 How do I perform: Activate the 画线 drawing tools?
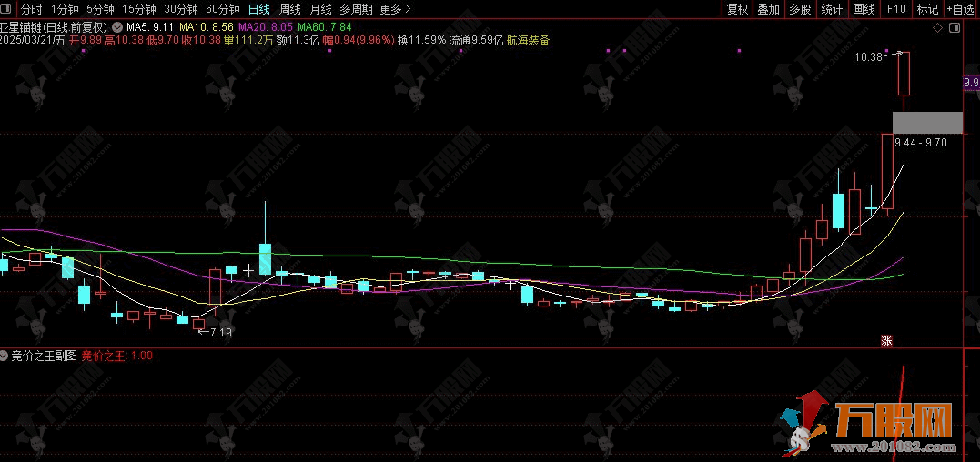point(864,9)
